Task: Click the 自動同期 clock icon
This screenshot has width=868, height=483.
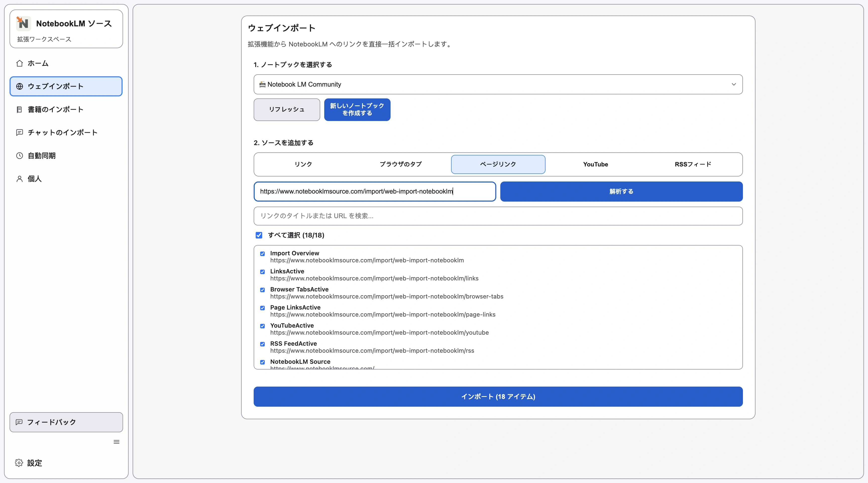Action: pos(20,155)
